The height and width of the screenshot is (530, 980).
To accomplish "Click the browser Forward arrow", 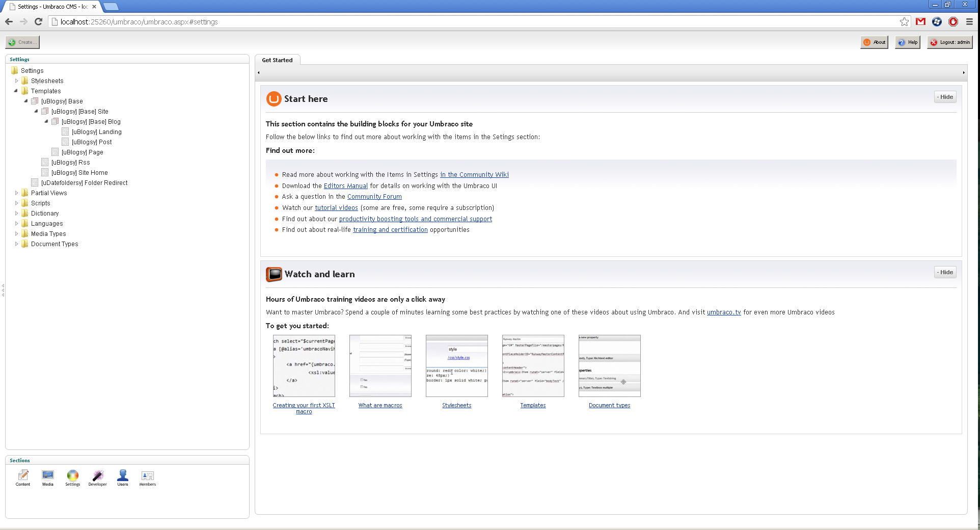I will click(x=23, y=21).
